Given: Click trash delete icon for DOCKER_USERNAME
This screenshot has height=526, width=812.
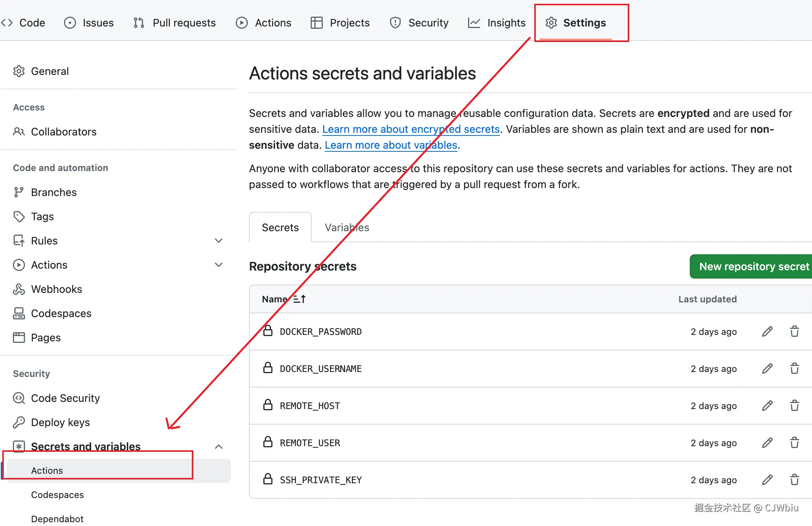Looking at the screenshot, I should pyautogui.click(x=794, y=369).
